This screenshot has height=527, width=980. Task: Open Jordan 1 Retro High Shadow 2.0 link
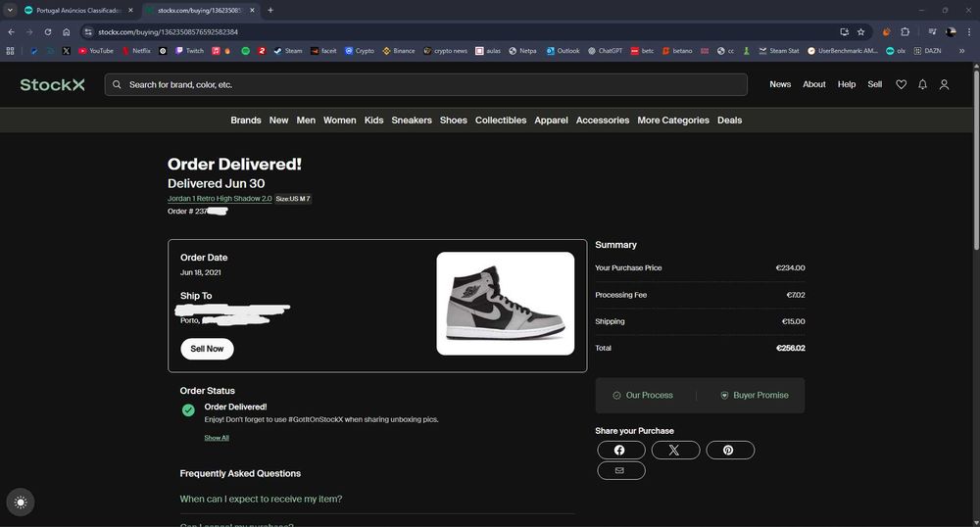[220, 199]
